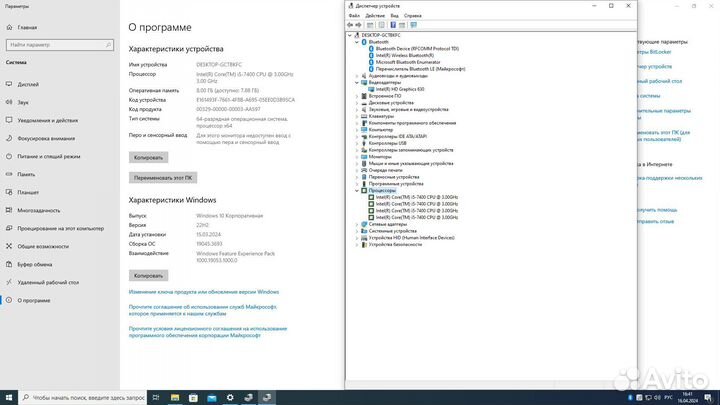Expand Сетевые адаптеры category

(x=357, y=224)
